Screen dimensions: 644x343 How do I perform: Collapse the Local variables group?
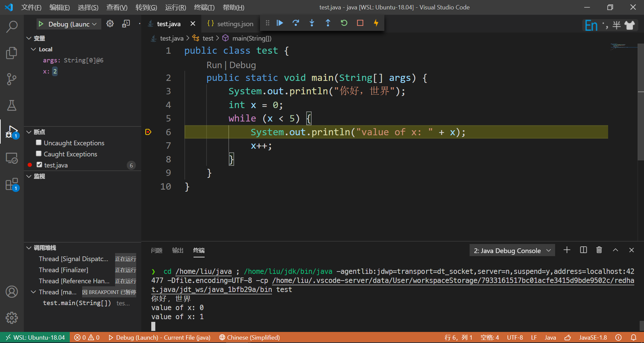33,49
